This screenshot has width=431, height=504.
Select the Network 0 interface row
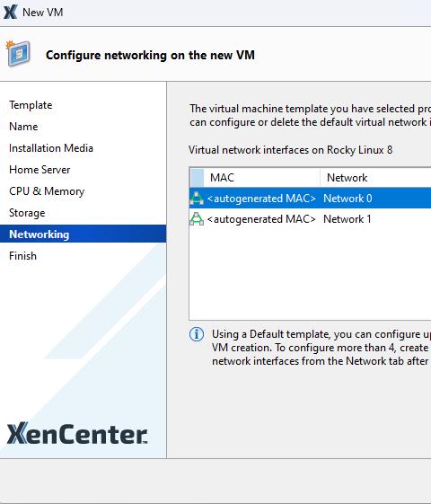[x=311, y=199]
